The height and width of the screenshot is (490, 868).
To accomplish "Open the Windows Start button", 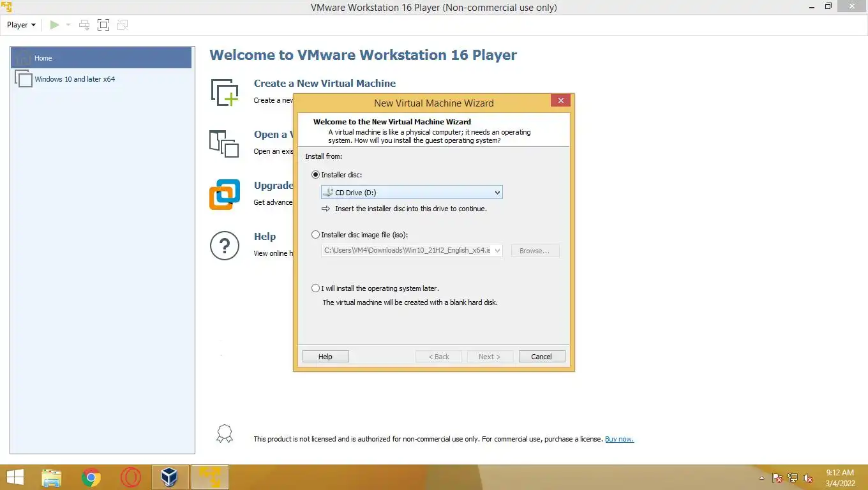I will [x=15, y=477].
